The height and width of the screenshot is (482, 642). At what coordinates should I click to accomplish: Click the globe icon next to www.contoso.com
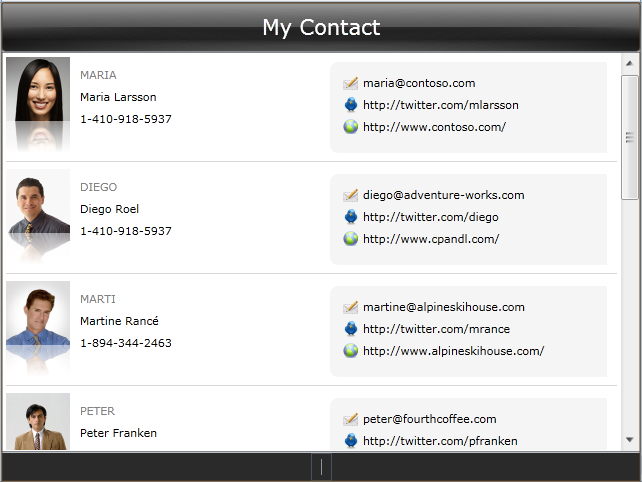click(x=350, y=127)
